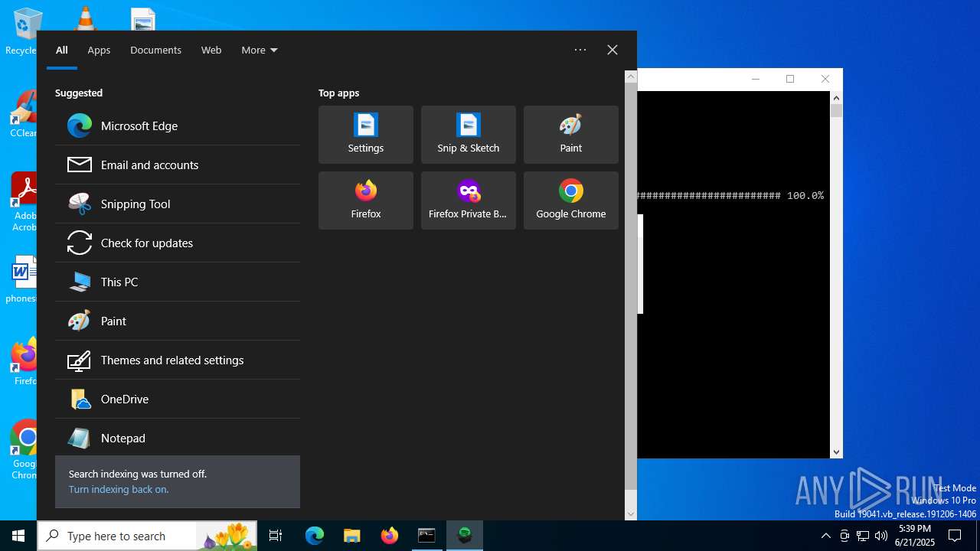Open Snip & Sketch top app tile
The height and width of the screenshot is (551, 980).
(x=469, y=135)
